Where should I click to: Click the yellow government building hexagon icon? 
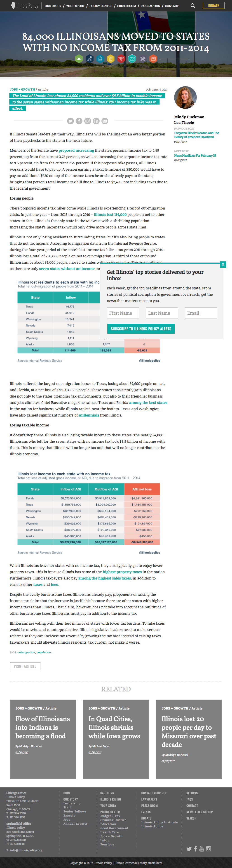pyautogui.click(x=111, y=59)
